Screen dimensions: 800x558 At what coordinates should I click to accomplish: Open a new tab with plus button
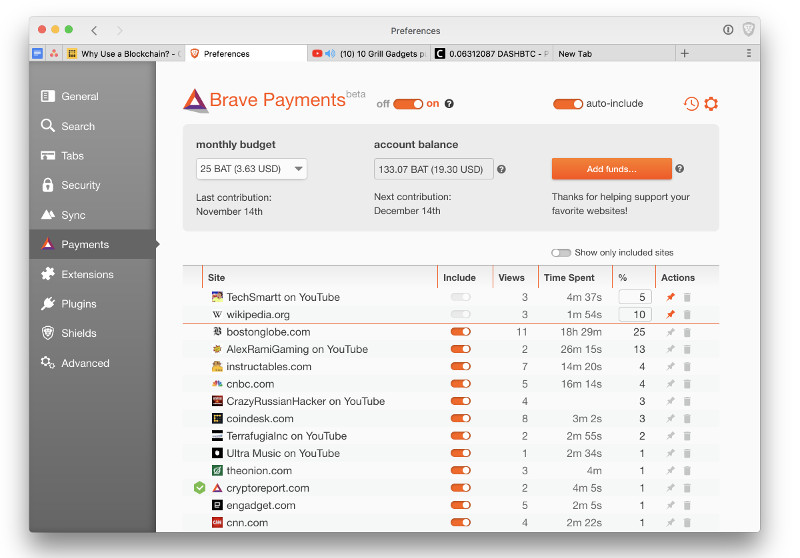click(x=685, y=53)
